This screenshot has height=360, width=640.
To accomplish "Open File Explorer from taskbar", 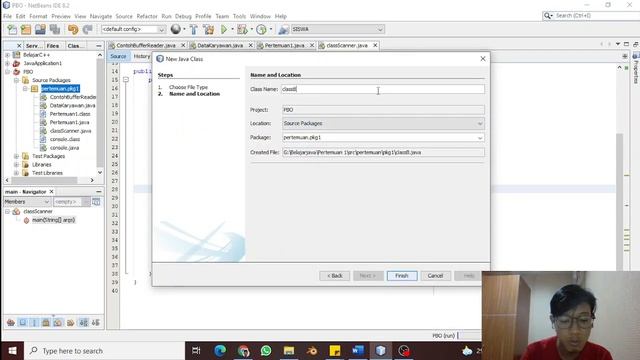I will tap(289, 351).
